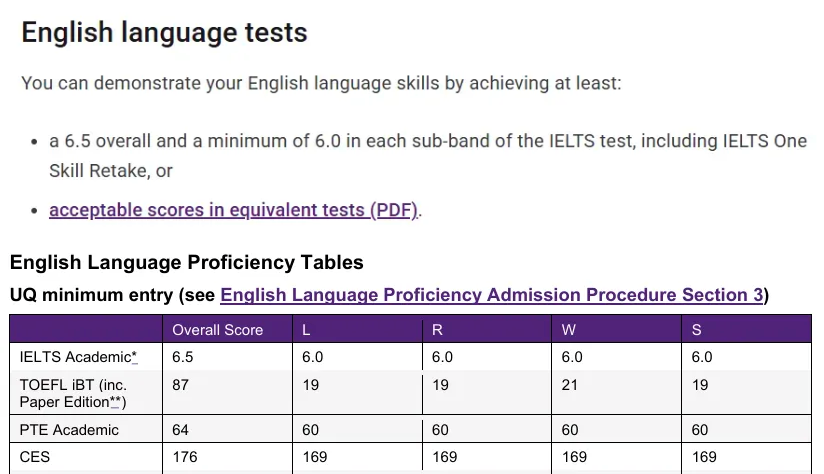Screen dimensions: 824x474
Task: Click the TOEFL overall score 87 cell
Action: coord(181,385)
